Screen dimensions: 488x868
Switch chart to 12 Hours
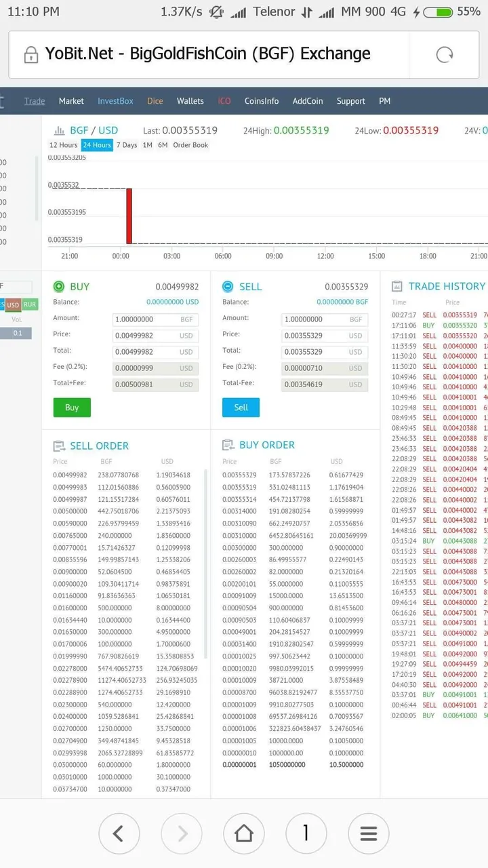64,145
